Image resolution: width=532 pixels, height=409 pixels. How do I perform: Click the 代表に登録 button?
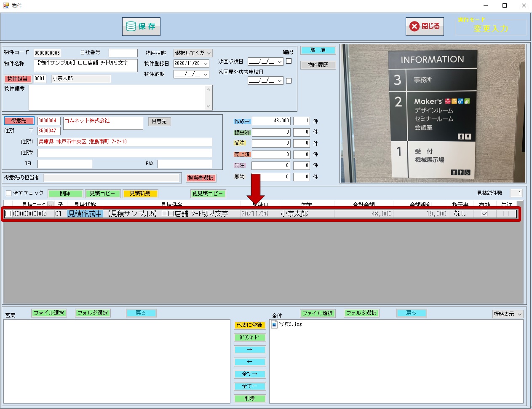[250, 325]
